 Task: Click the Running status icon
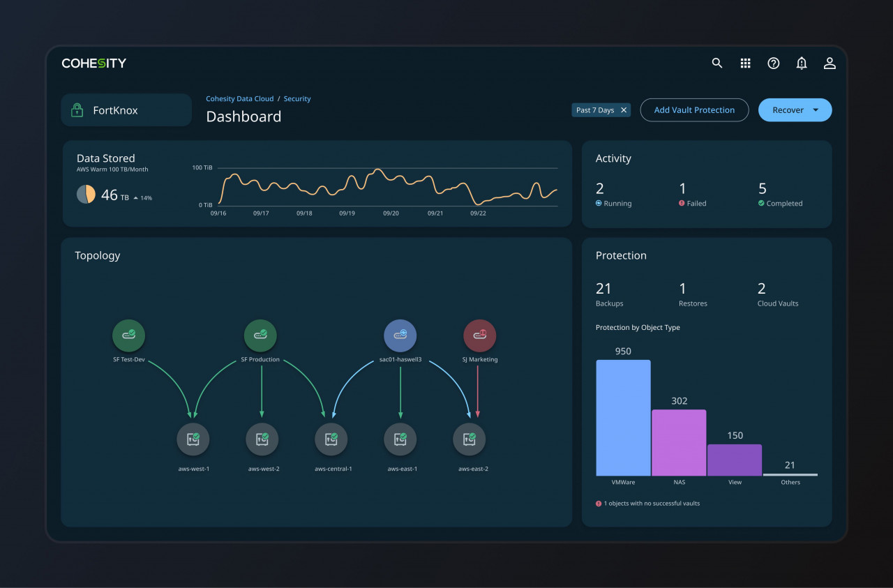coord(599,203)
